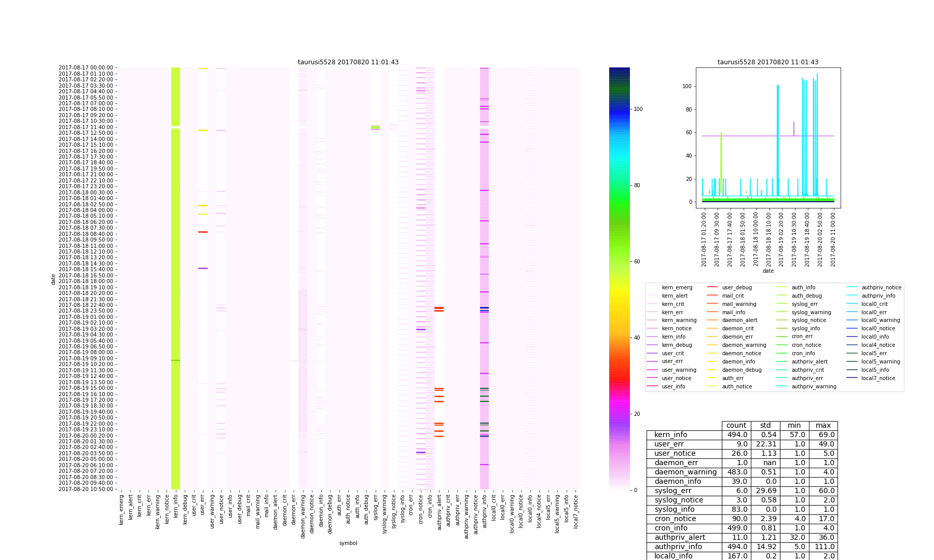Click the colorbar tick label 100
Screen dimensions: 934x560
click(638, 109)
